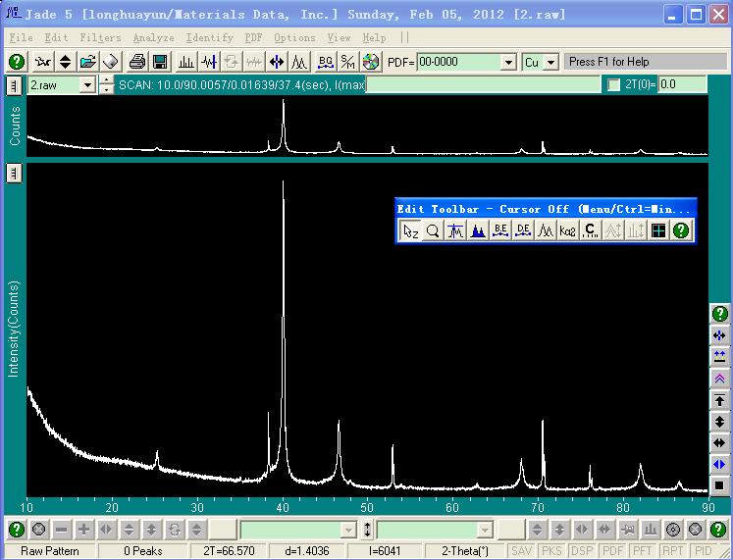Click the blue left-right triangles sidebar icon
733x560 pixels.
tap(719, 464)
